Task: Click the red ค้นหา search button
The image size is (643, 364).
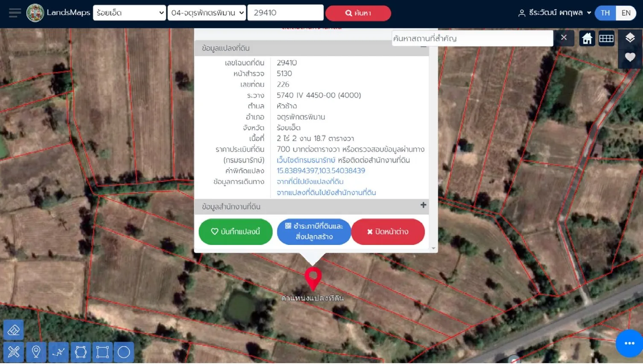Action: coord(358,13)
